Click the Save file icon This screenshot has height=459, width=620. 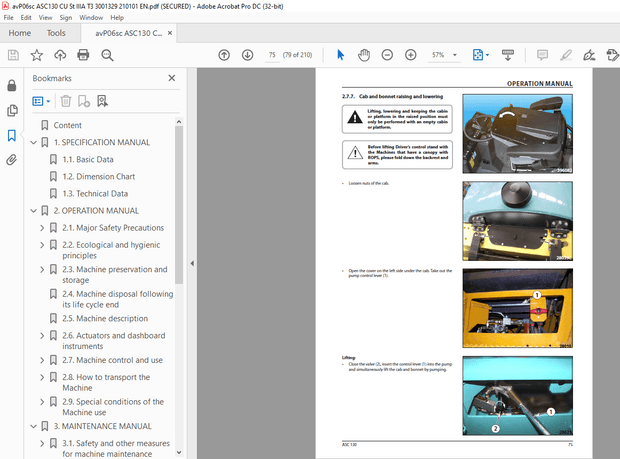tap(13, 55)
